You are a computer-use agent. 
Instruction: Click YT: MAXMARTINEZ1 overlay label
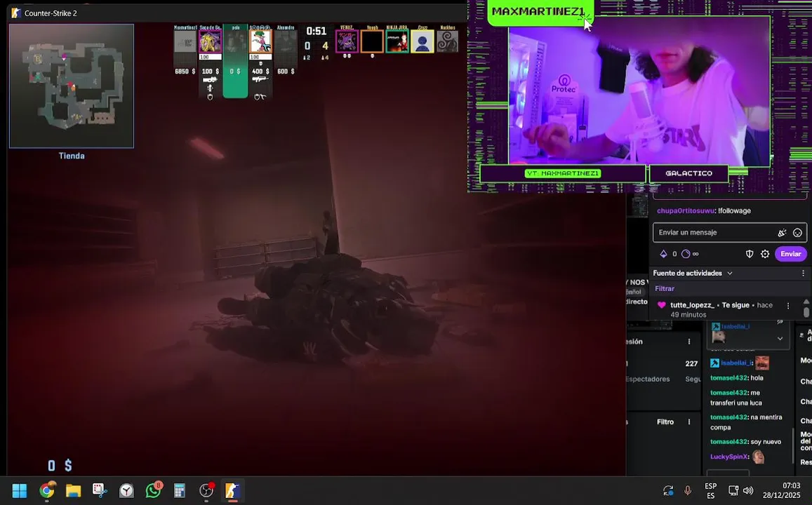[562, 173]
